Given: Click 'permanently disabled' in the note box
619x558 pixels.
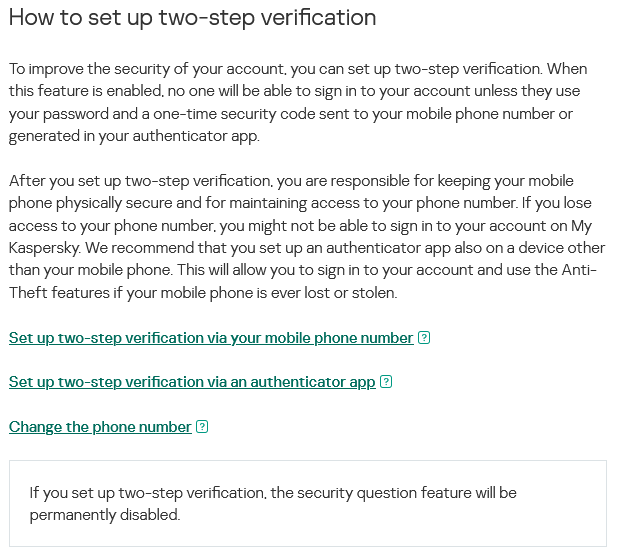Looking at the screenshot, I should 105,515.
